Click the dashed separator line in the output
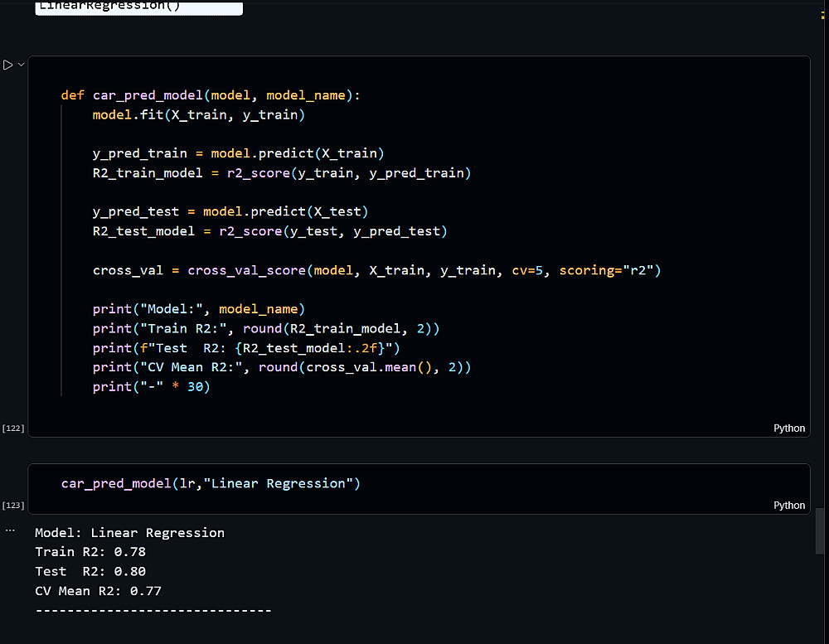Viewport: 829px width, 644px height. click(153, 611)
